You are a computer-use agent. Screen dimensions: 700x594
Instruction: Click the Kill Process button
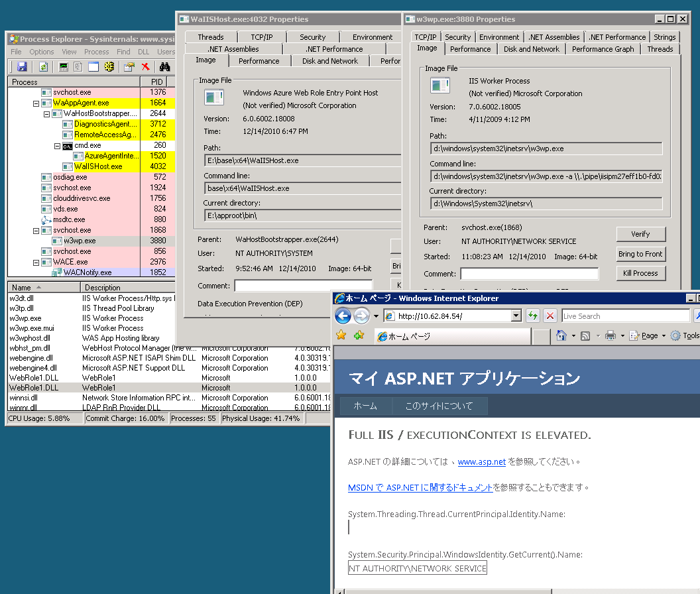(x=640, y=273)
